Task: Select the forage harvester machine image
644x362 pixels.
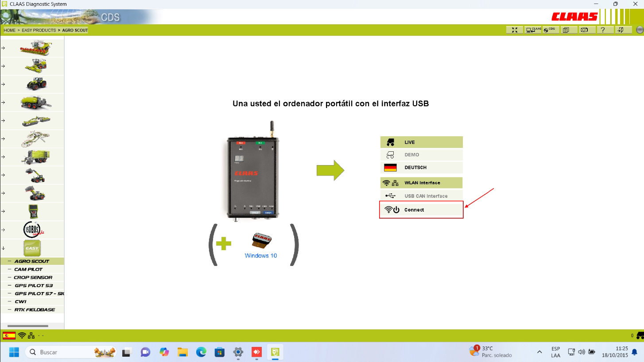Action: click(36, 66)
